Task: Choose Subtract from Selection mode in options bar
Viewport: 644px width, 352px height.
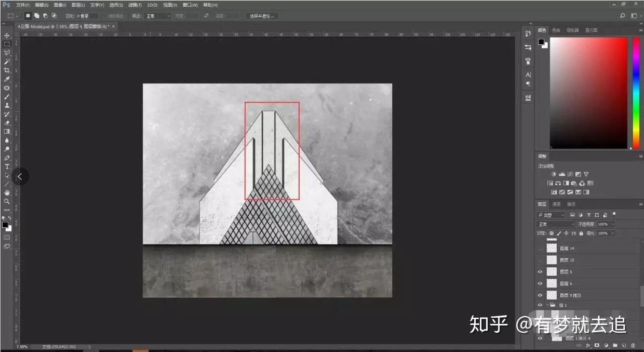Action: pyautogui.click(x=45, y=16)
